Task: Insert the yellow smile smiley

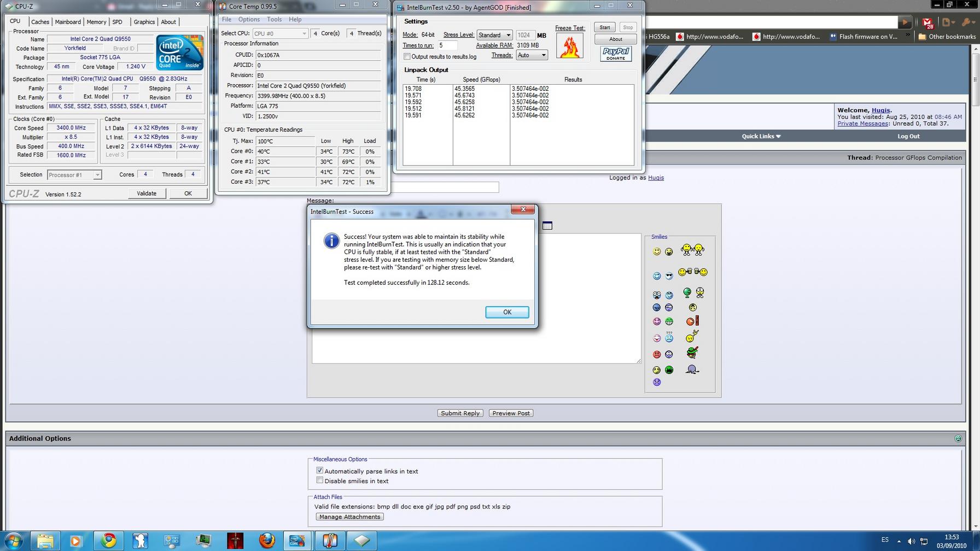Action: pos(657,251)
